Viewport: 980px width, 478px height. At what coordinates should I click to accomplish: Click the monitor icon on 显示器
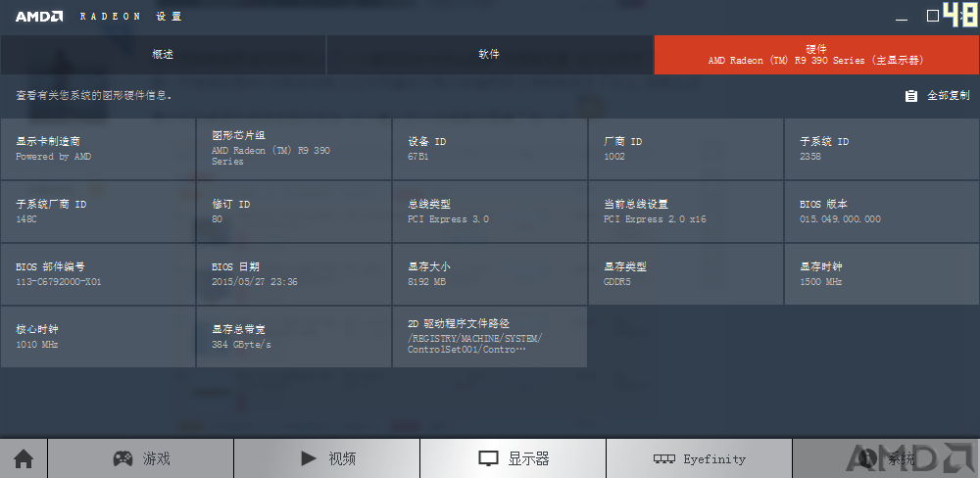[488, 459]
